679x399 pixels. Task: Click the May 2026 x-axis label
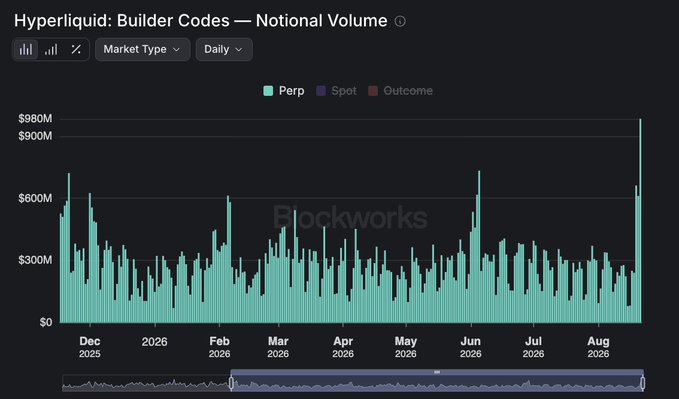pyautogui.click(x=406, y=347)
